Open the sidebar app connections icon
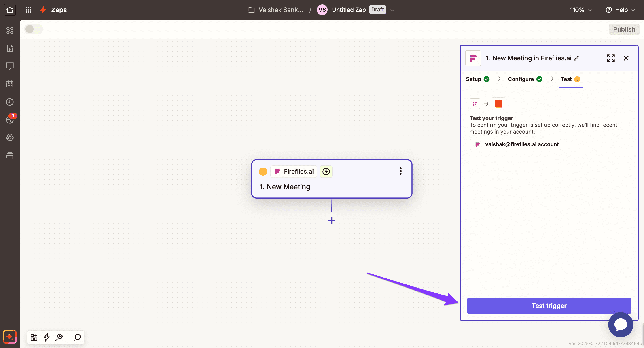644x348 pixels. (x=10, y=30)
